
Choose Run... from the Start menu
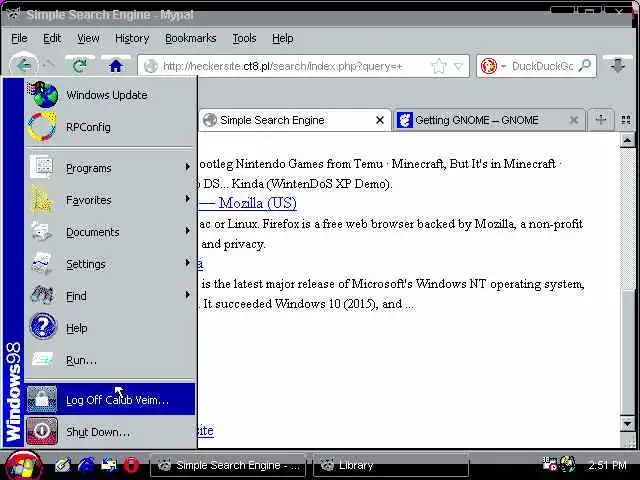coord(110,360)
